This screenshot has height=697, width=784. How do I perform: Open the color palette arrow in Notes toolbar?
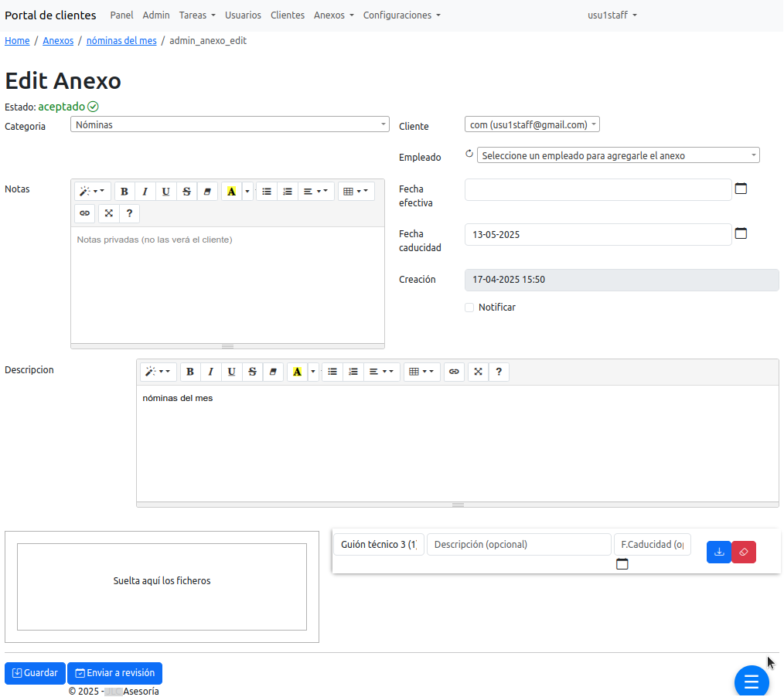247,192
